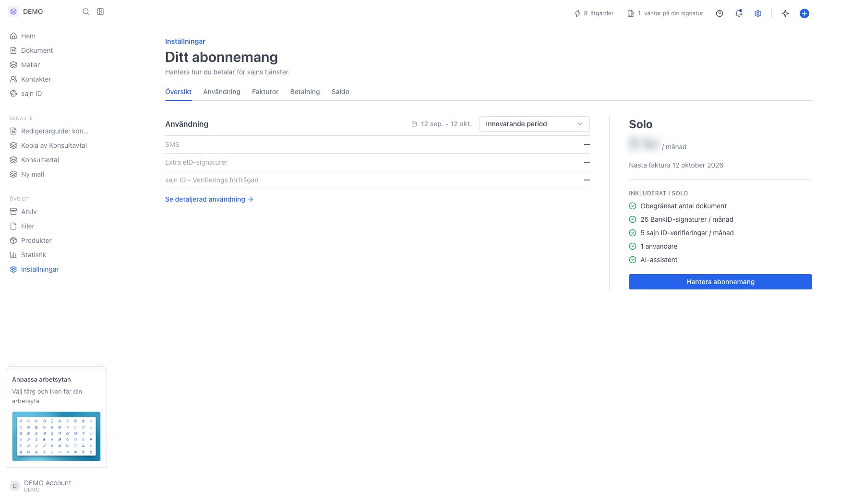The image size is (864, 504).
Task: Open the workspace customization thumbnail
Action: tap(56, 436)
